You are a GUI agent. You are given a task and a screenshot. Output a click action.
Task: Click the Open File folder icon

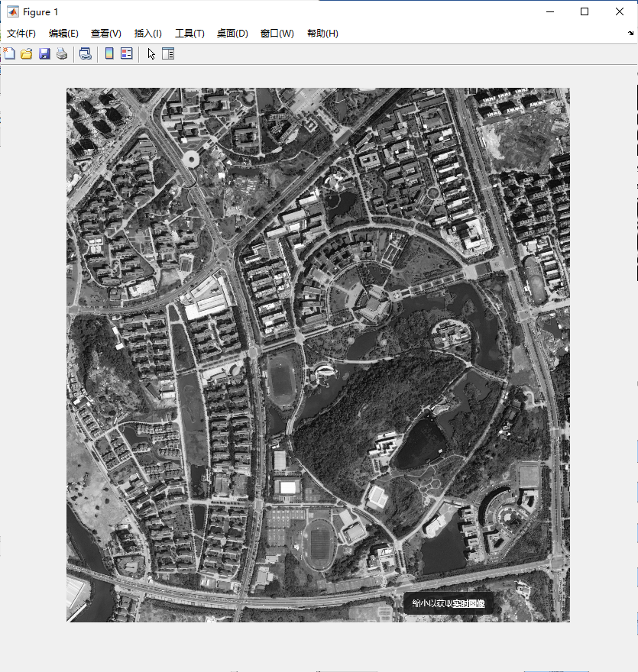coord(27,53)
